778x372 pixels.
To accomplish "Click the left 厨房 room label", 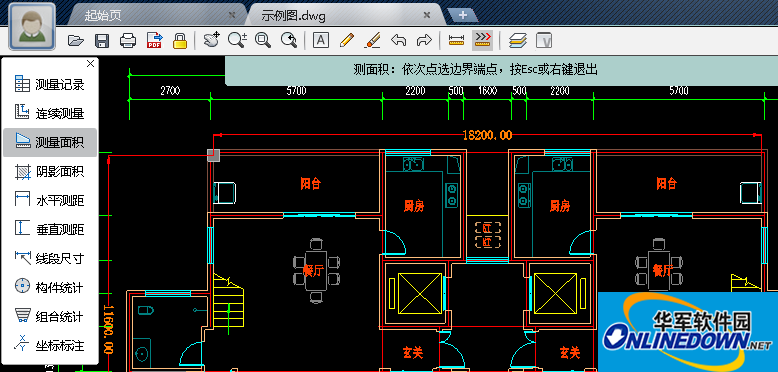I will (x=414, y=206).
